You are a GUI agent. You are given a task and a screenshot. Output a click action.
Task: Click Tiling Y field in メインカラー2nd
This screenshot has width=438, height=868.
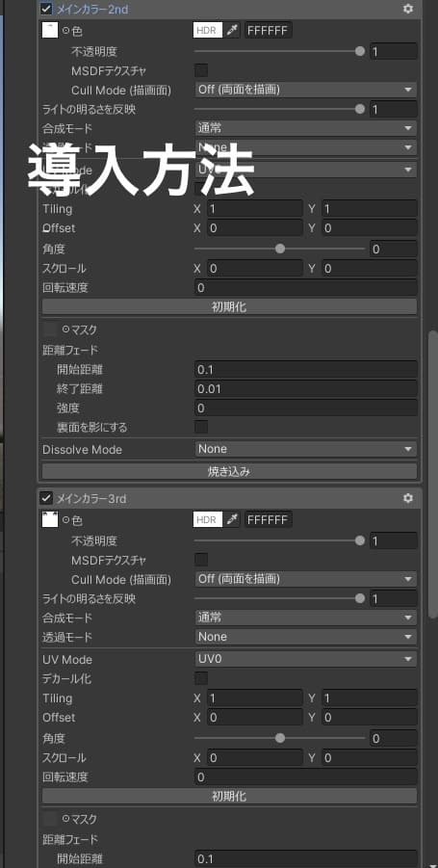370,209
